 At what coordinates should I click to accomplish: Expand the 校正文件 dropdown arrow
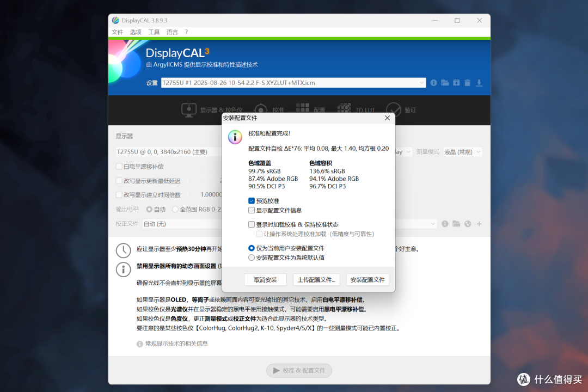(433, 224)
